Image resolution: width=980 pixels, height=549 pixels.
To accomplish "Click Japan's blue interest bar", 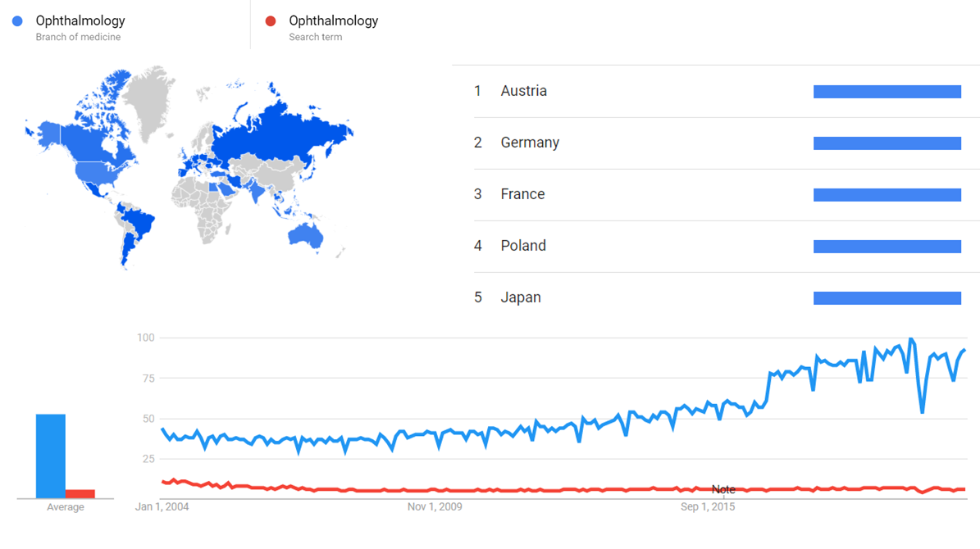I will pyautogui.click(x=887, y=298).
